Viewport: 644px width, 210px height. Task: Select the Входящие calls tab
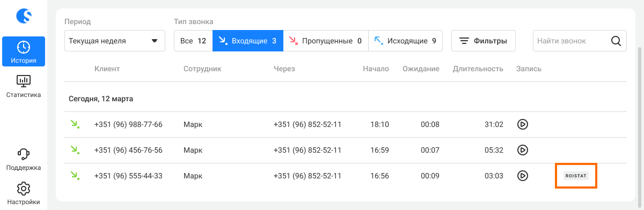(248, 41)
